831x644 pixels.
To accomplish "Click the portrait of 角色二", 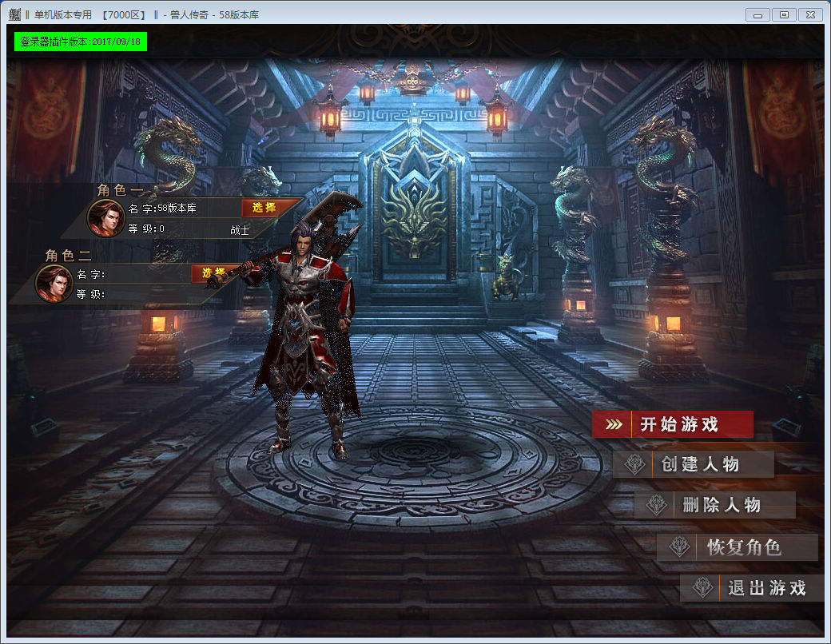I will coord(54,284).
